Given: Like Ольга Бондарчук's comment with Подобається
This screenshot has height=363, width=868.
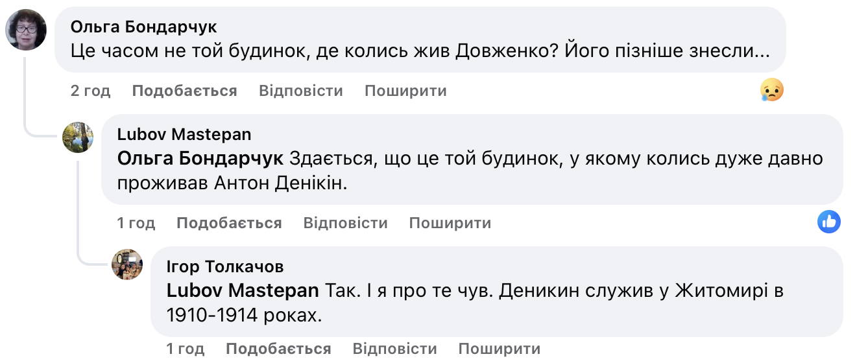Looking at the screenshot, I should pyautogui.click(x=184, y=91).
